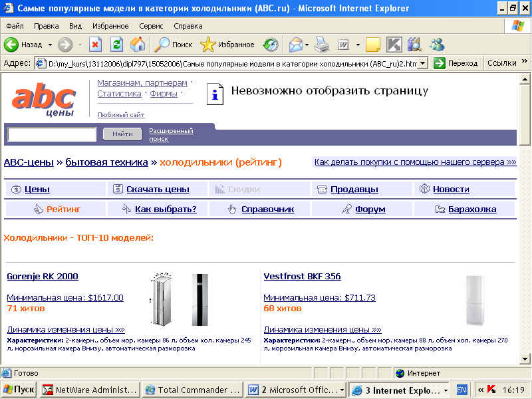The height and width of the screenshot is (399, 532).
Task: Click the Go green arrow button
Action: (440, 63)
